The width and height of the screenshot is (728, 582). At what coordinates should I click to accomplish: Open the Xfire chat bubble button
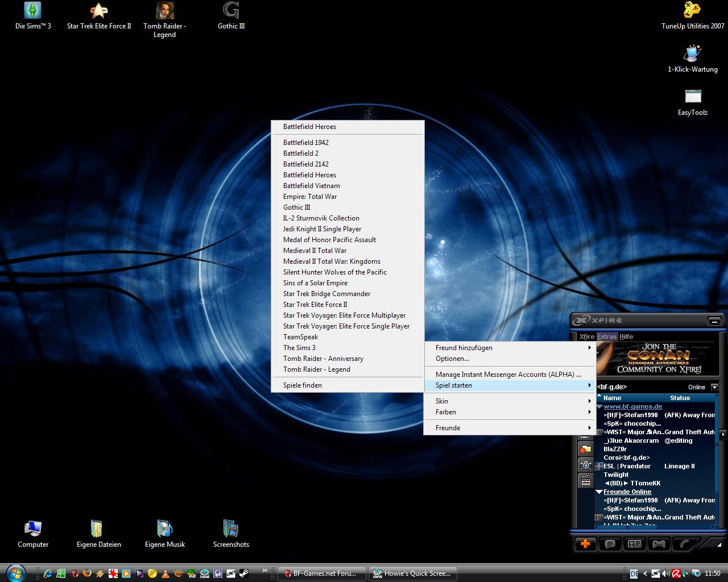610,544
